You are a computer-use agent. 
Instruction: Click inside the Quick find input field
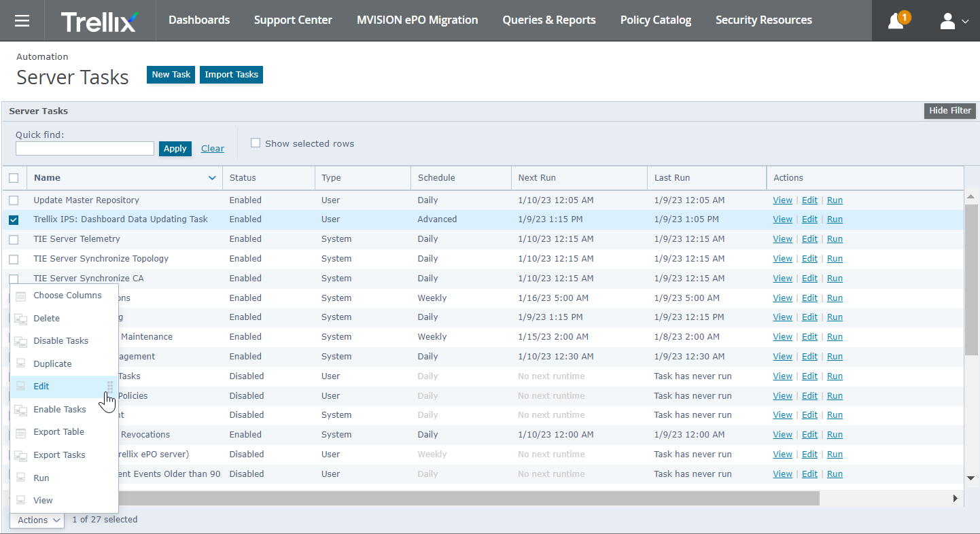[x=85, y=149]
